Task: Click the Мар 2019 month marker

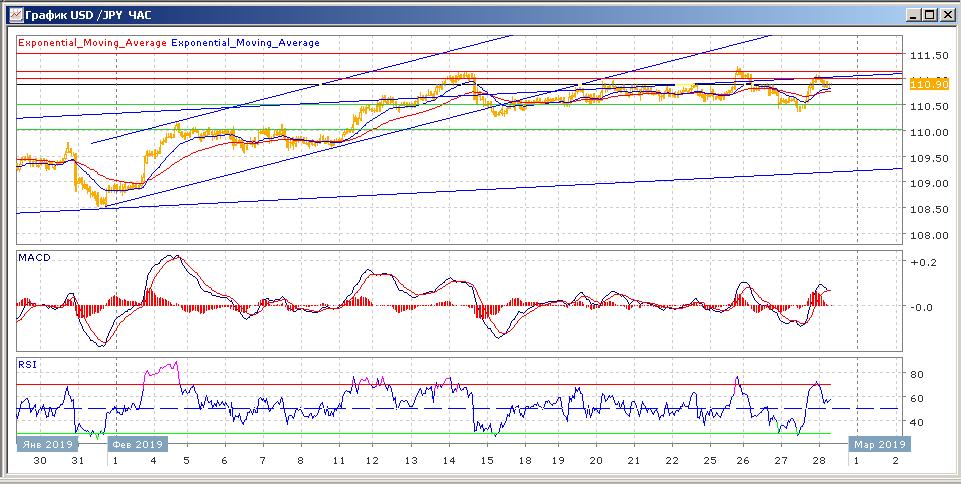Action: tap(879, 444)
